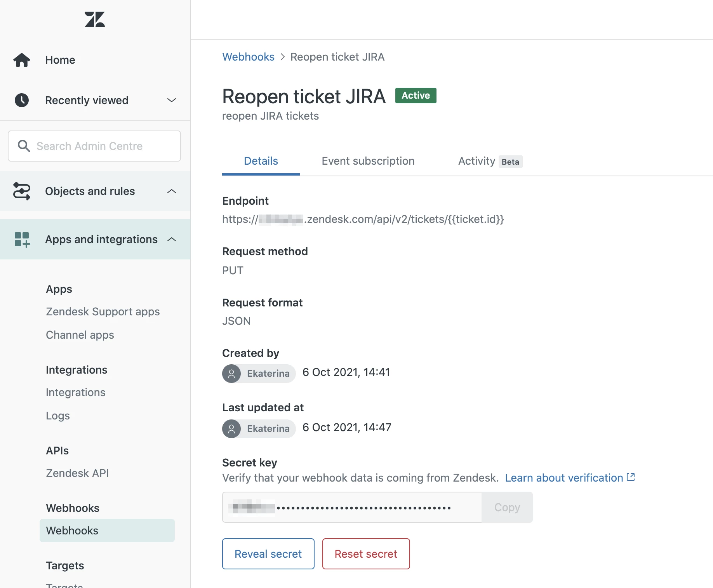Collapse the Objects and rules section
This screenshot has height=588, width=713.
click(x=172, y=191)
